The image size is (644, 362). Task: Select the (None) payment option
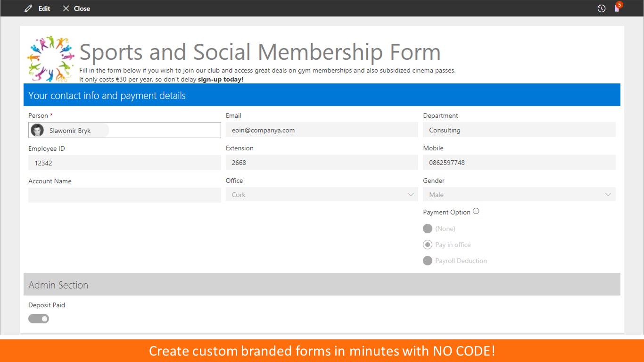point(428,229)
